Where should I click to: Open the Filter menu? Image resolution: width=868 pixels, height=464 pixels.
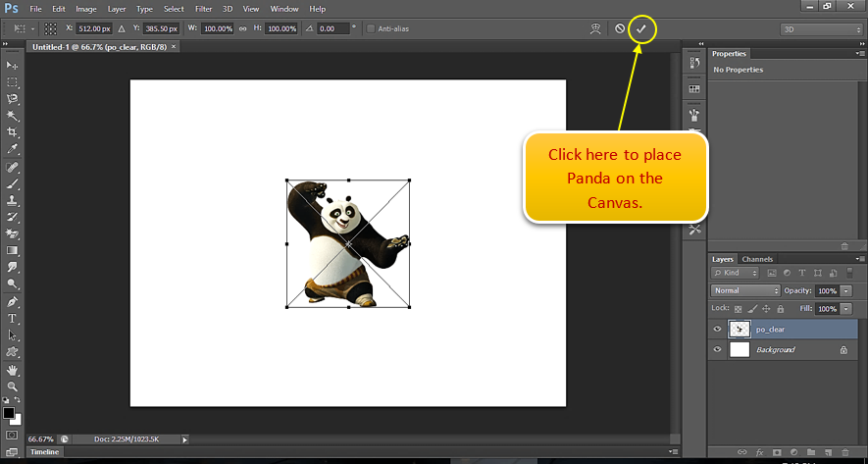click(204, 9)
